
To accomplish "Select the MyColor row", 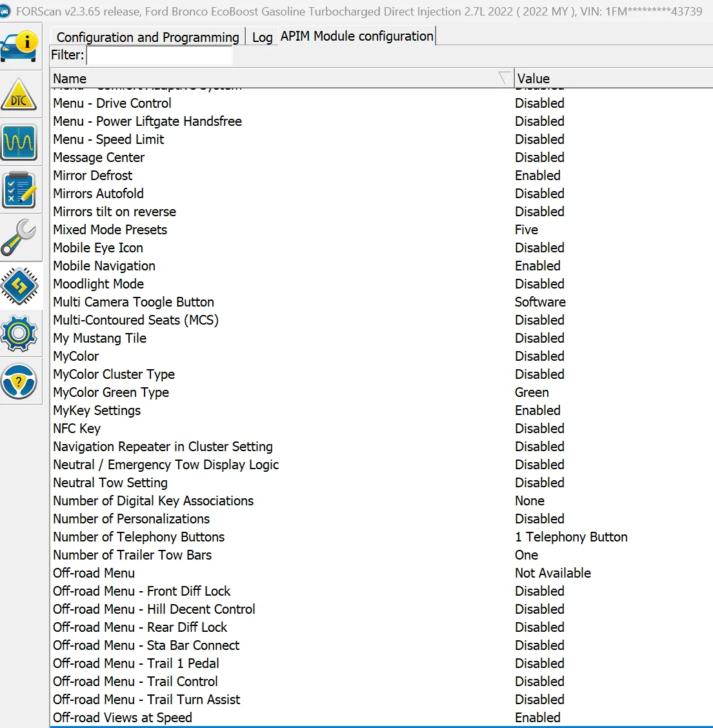I will tap(381, 356).
